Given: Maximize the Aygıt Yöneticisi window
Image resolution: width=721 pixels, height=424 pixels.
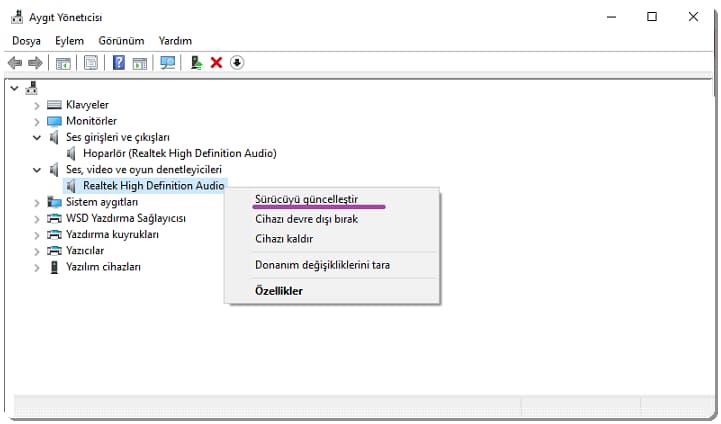Looking at the screenshot, I should click(652, 17).
